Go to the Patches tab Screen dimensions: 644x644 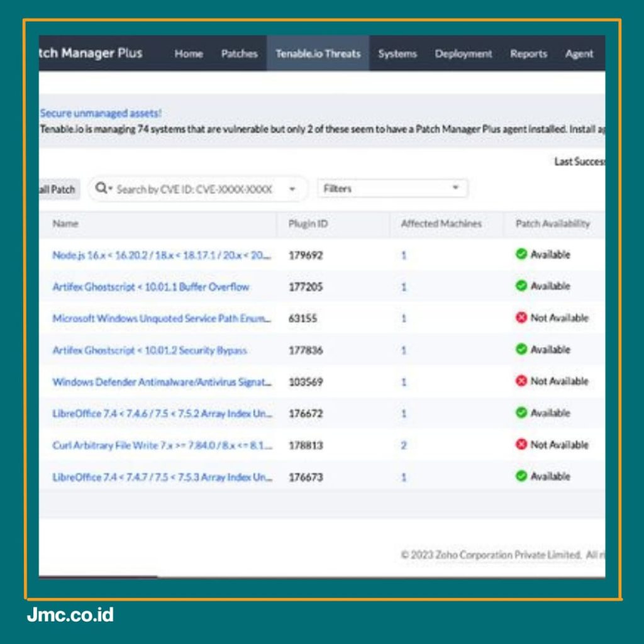[x=239, y=54]
